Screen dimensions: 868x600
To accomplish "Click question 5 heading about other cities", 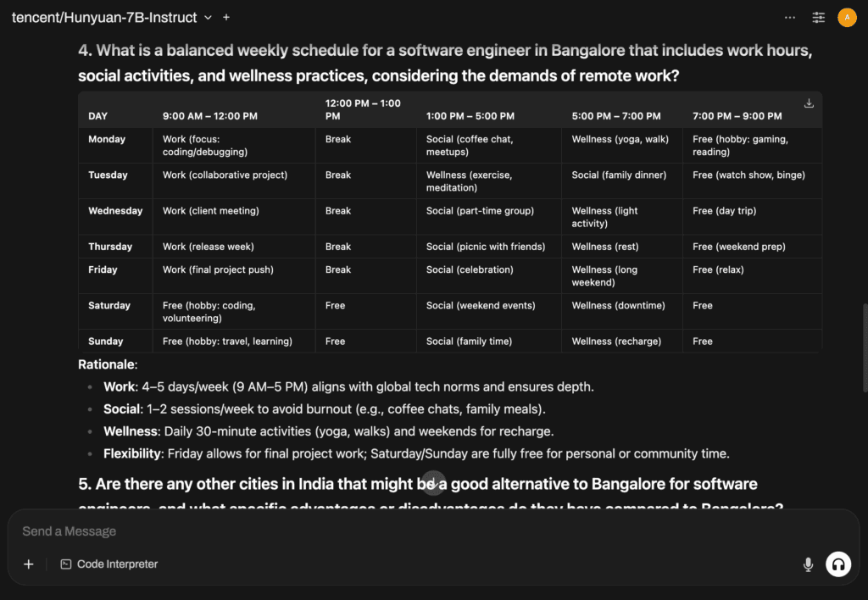I will click(x=431, y=494).
